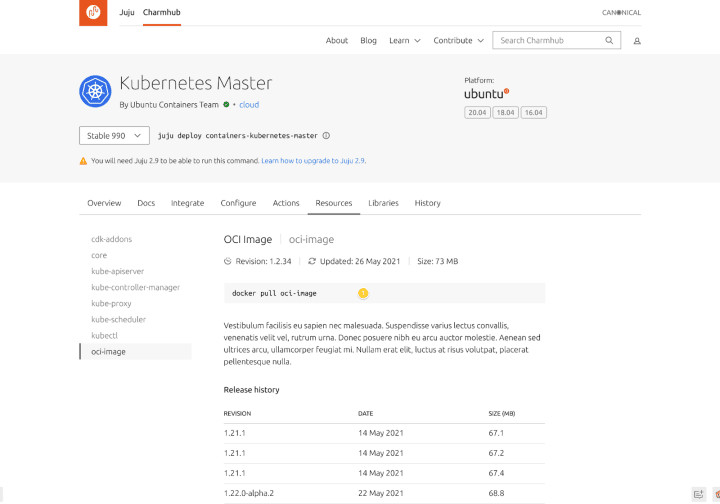Image resolution: width=720 pixels, height=504 pixels.
Task: Click the SIZE (MB) column header
Action: pyautogui.click(x=501, y=414)
